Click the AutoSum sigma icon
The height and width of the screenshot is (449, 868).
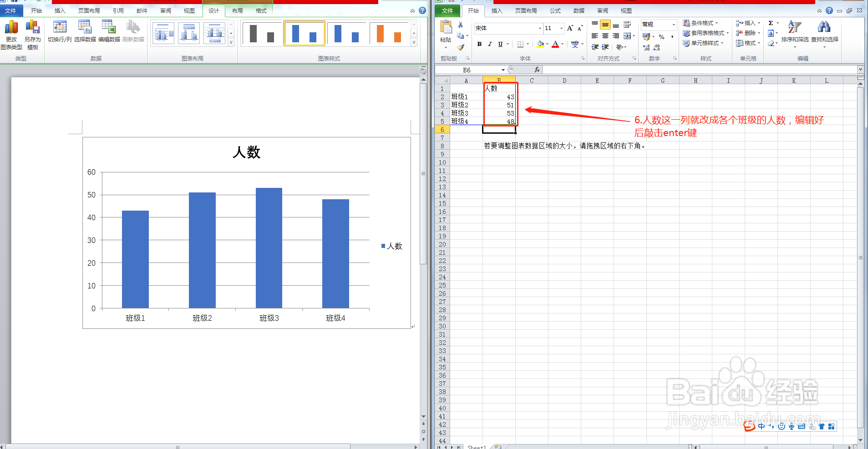click(x=771, y=23)
